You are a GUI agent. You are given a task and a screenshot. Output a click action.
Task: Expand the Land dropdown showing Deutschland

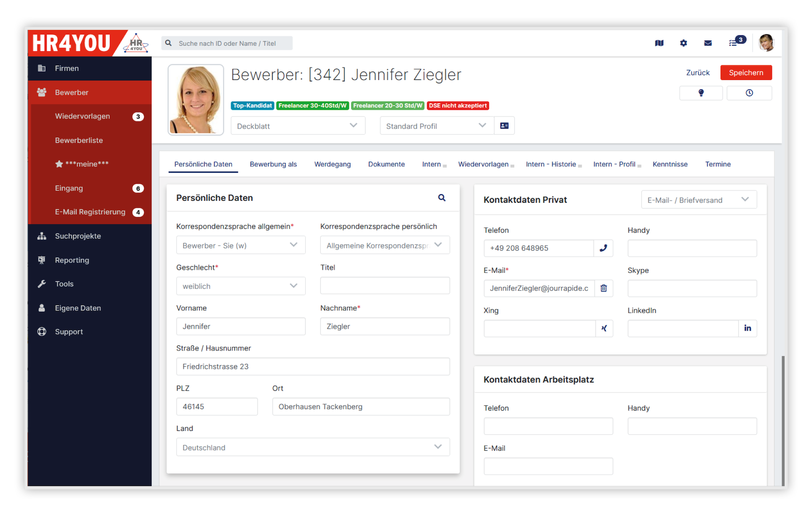(x=313, y=447)
